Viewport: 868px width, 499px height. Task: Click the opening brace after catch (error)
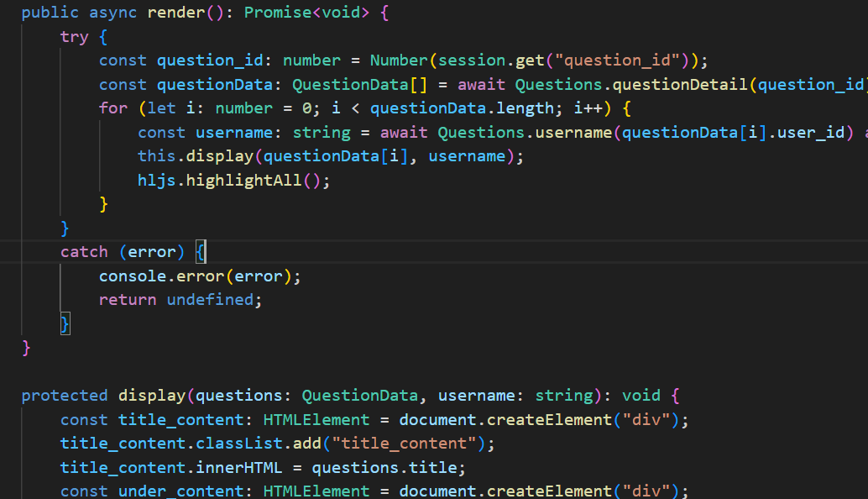[201, 252]
